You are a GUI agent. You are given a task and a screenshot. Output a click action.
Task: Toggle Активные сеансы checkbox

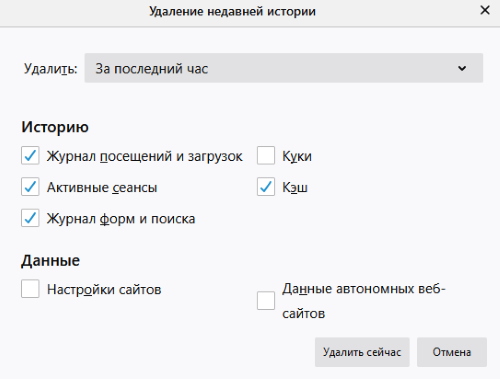(30, 187)
